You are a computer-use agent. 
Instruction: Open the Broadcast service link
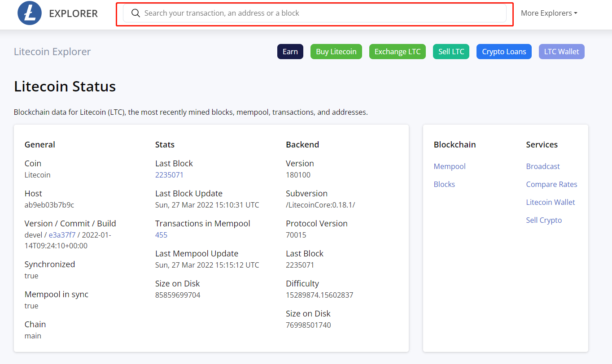click(x=543, y=166)
